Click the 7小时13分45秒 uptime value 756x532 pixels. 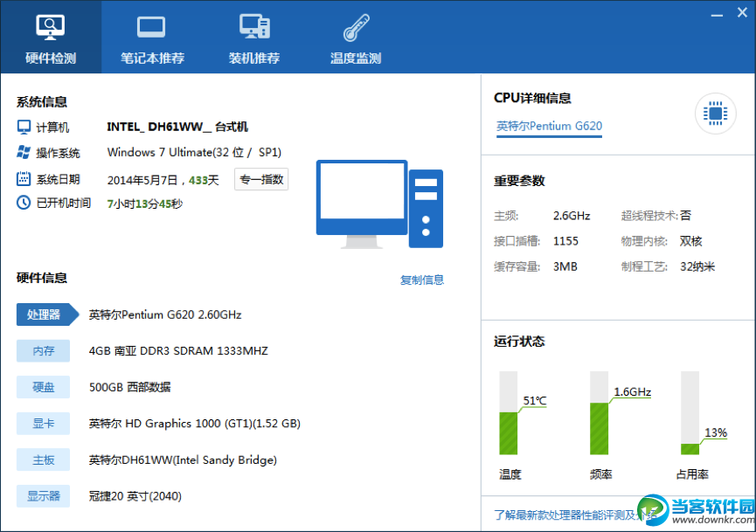144,204
